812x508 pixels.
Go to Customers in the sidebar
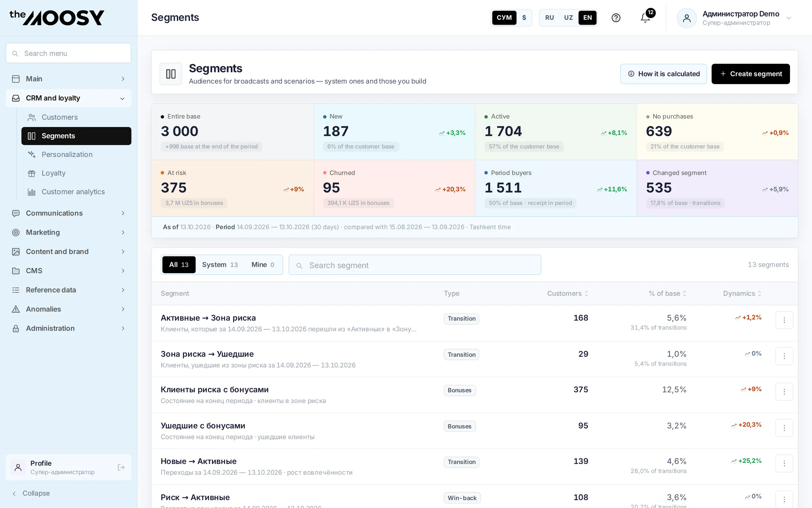[x=76, y=117]
